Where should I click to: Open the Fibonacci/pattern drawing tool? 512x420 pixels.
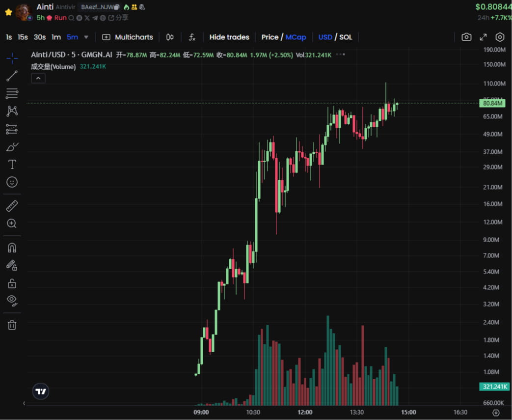(11, 111)
